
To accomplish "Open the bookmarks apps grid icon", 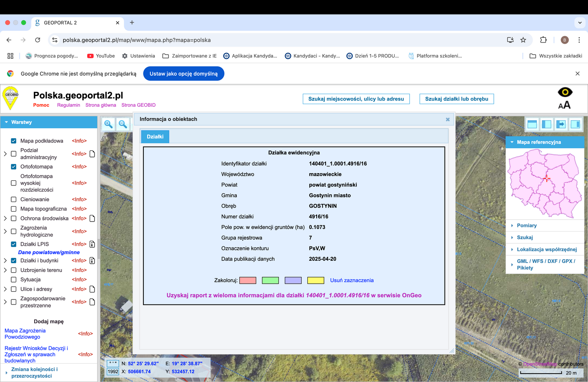I will (x=10, y=56).
